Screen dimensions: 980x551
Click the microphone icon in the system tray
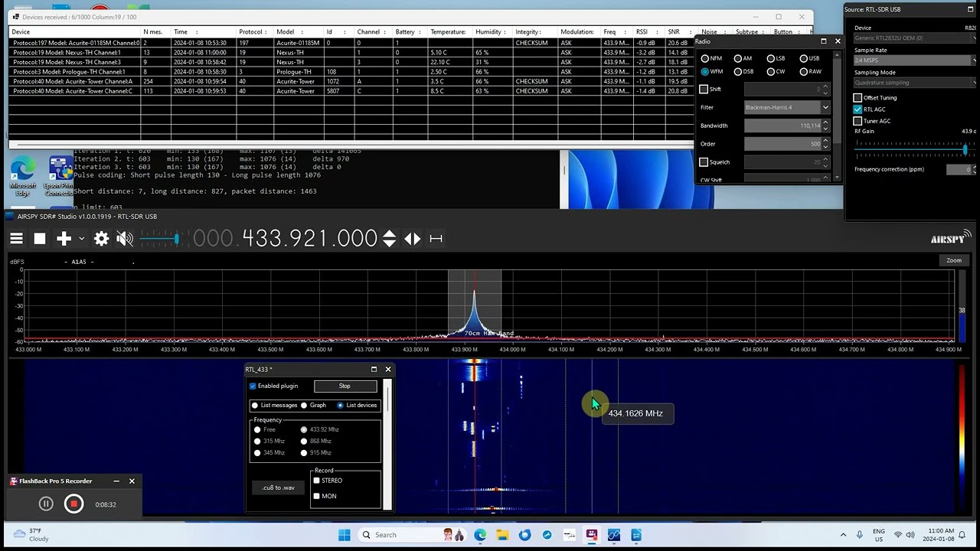pyautogui.click(x=860, y=535)
